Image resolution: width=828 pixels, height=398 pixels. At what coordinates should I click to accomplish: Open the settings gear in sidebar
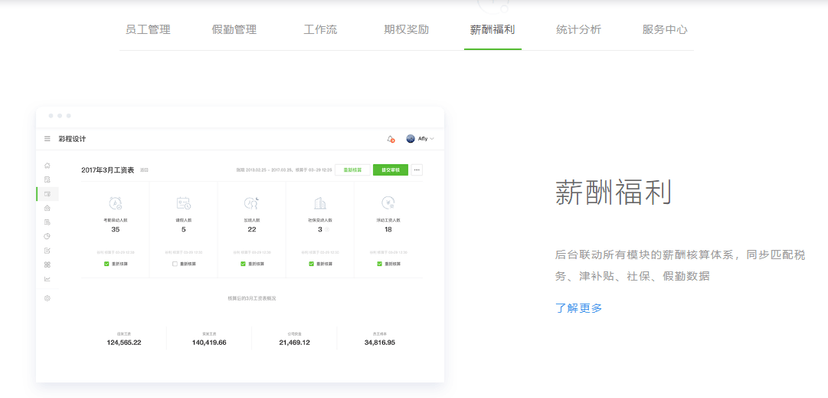coord(47,298)
